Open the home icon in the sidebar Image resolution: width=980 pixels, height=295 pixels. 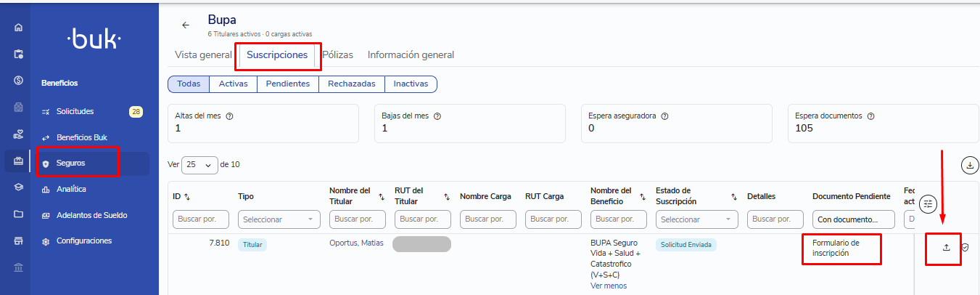point(18,28)
